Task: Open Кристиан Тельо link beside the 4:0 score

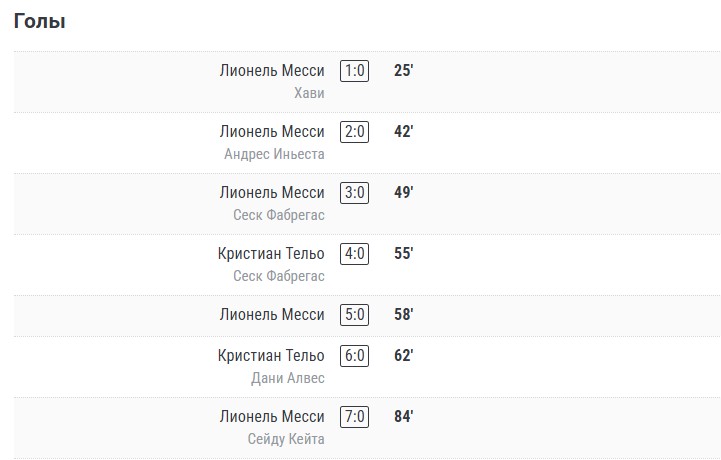Action: click(x=271, y=254)
